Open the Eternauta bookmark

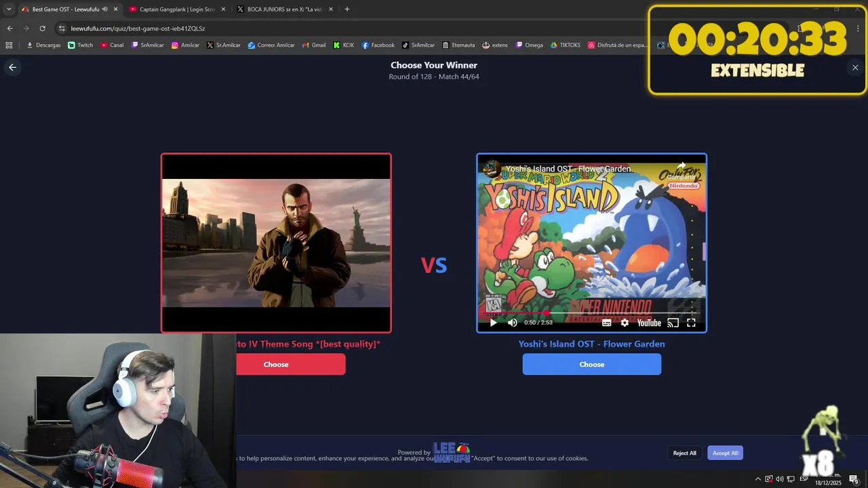tap(458, 45)
